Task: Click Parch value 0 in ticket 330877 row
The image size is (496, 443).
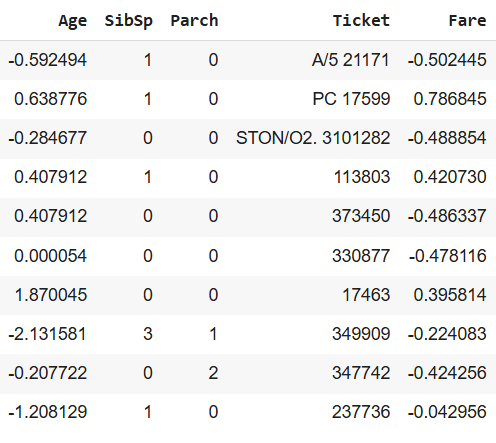Action: point(213,256)
